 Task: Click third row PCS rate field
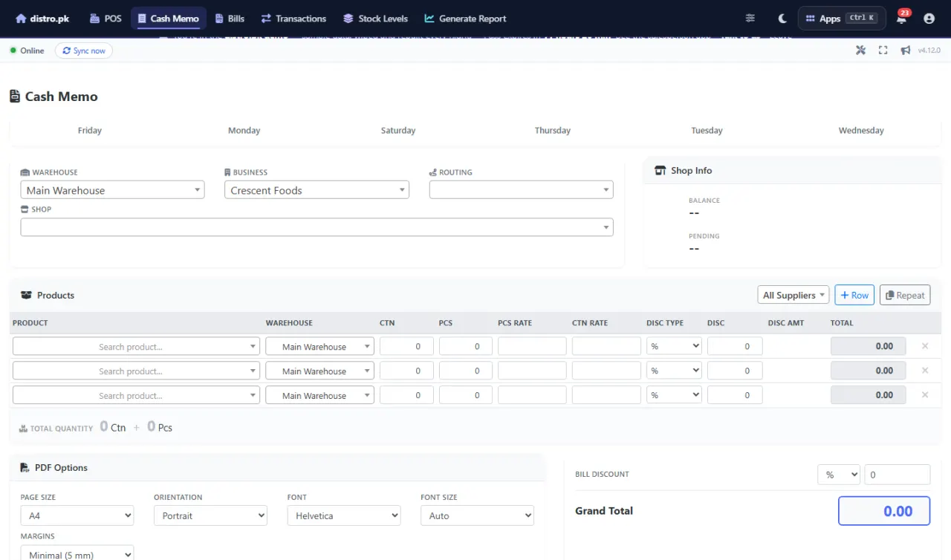tap(532, 395)
